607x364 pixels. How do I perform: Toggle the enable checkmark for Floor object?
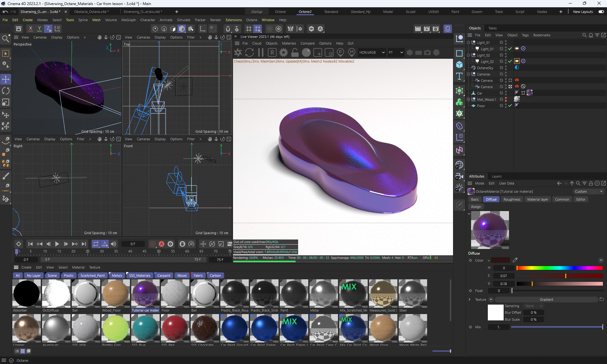tap(510, 106)
